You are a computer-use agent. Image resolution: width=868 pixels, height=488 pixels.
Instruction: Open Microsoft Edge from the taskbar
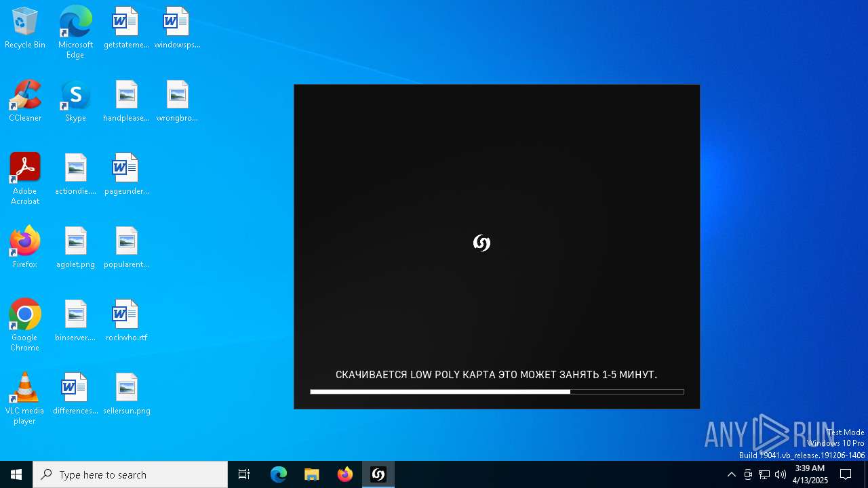click(x=279, y=474)
